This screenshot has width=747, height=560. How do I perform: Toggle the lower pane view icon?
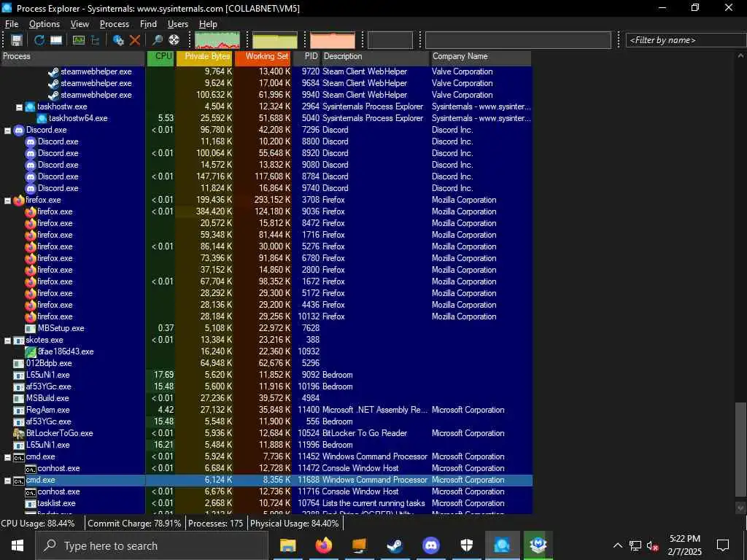pyautogui.click(x=56, y=41)
